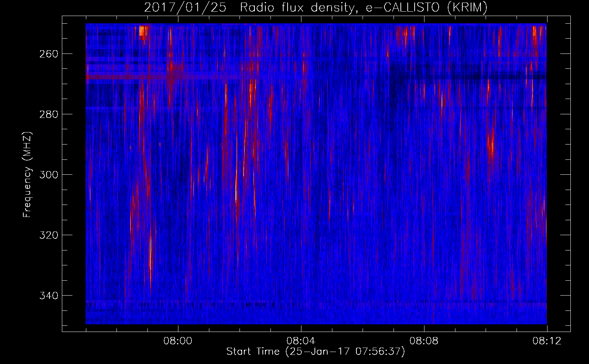589x364 pixels.
Task: Click the 08:08 time axis label
Action: point(424,341)
